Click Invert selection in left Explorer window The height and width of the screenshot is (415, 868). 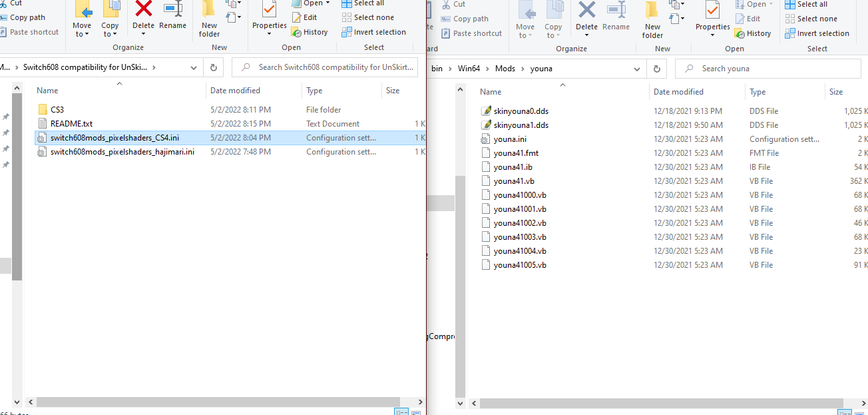click(373, 32)
